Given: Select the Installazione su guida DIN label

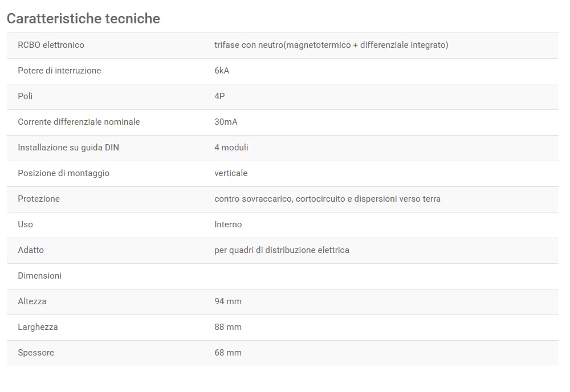Looking at the screenshot, I should click(68, 148).
